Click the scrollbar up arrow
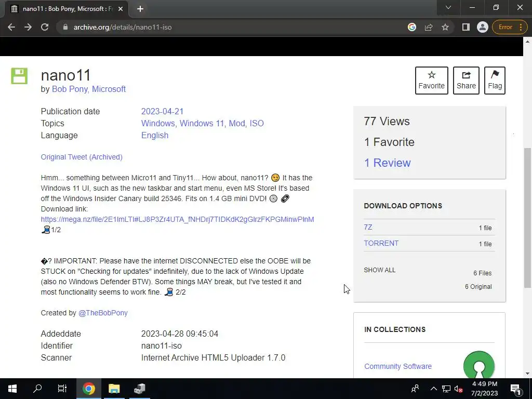This screenshot has width=532, height=399. (x=527, y=42)
